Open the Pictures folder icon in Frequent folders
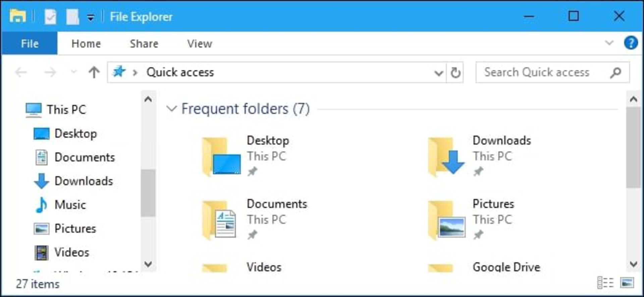 tap(447, 220)
